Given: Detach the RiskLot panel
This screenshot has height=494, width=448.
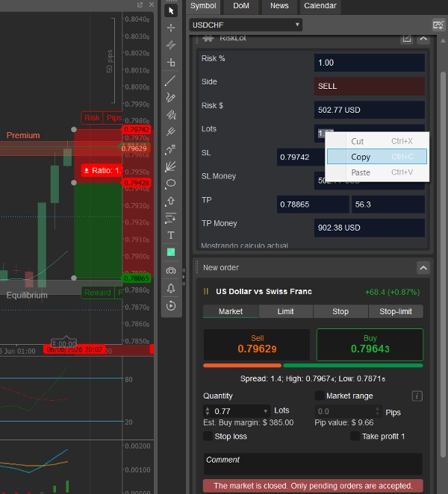Looking at the screenshot, I should 407,39.
